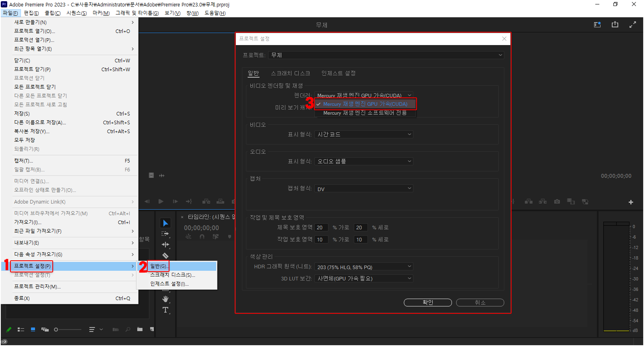The height and width of the screenshot is (346, 644).
Task: Click the drag audio only waveform icon
Action: click(162, 175)
